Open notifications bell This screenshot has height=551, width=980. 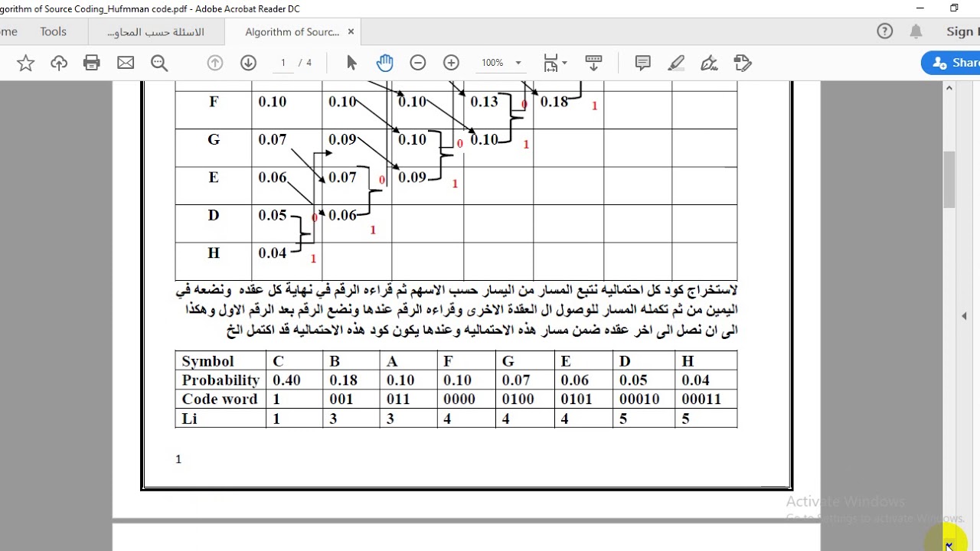916,31
